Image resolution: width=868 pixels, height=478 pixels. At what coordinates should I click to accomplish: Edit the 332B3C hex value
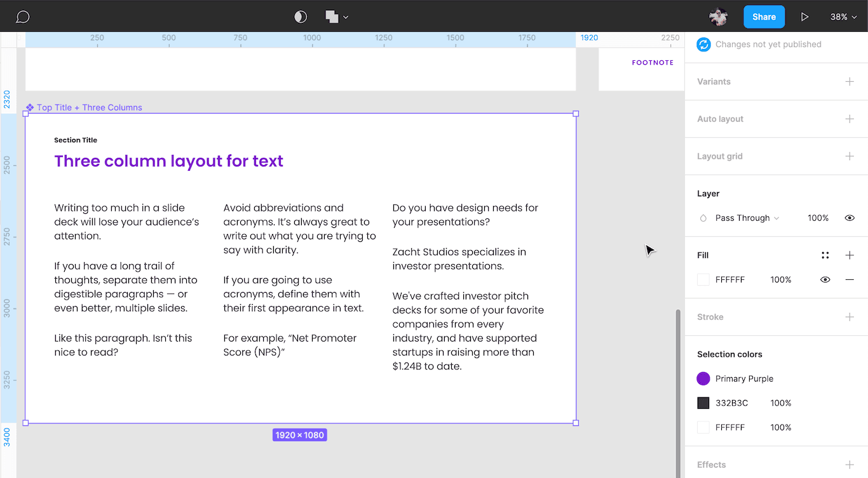tap(731, 403)
